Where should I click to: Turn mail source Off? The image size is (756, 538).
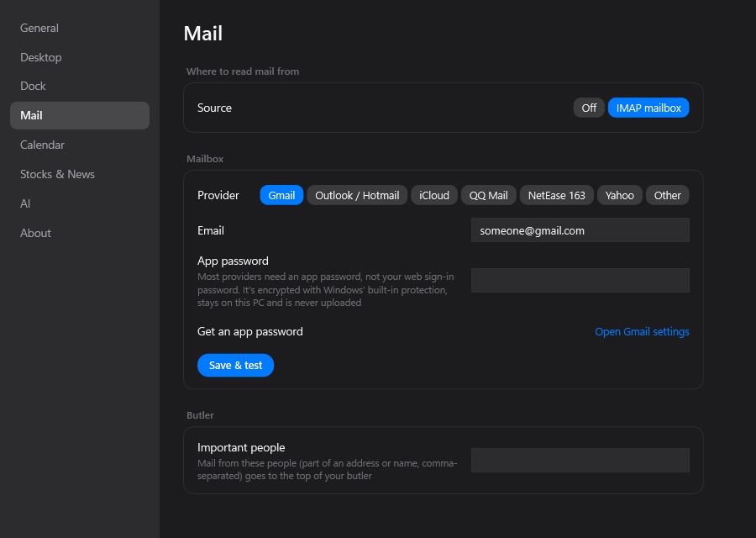(589, 108)
